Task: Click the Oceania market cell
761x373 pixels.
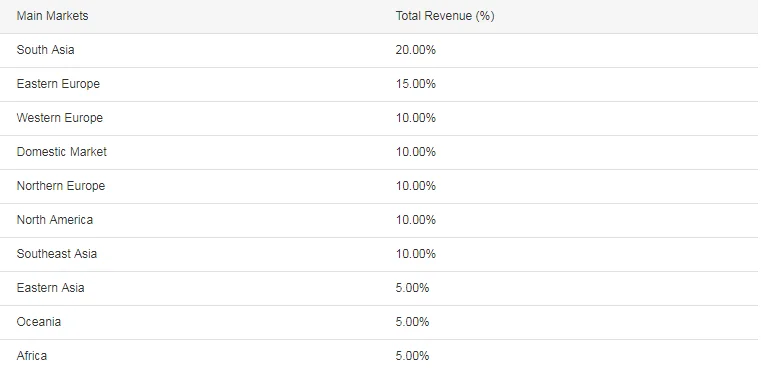Action: click(x=39, y=322)
